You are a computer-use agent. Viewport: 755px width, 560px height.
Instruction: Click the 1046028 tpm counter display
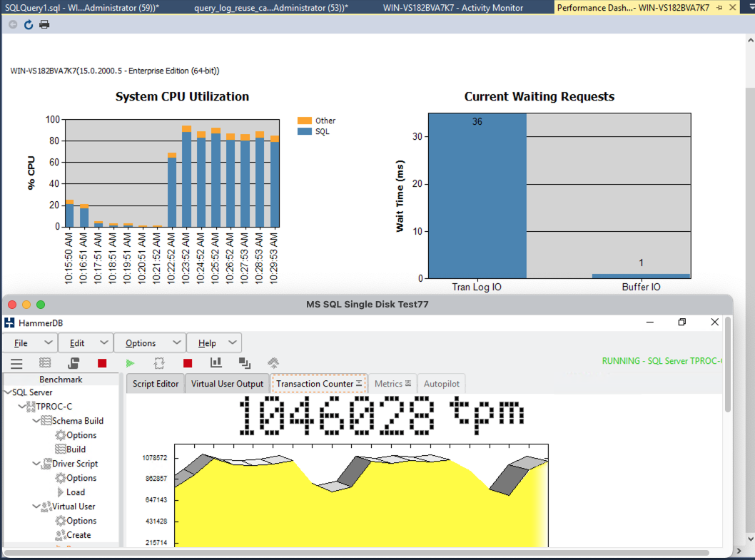[381, 416]
